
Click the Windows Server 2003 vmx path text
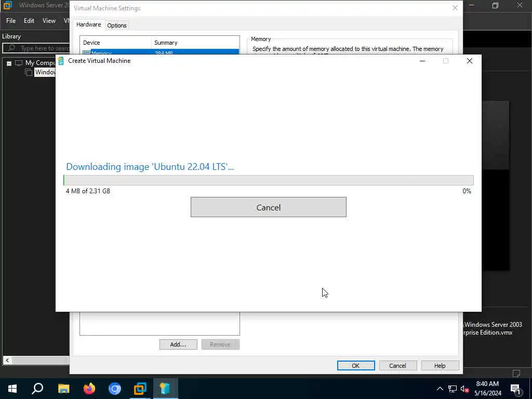[493, 328]
